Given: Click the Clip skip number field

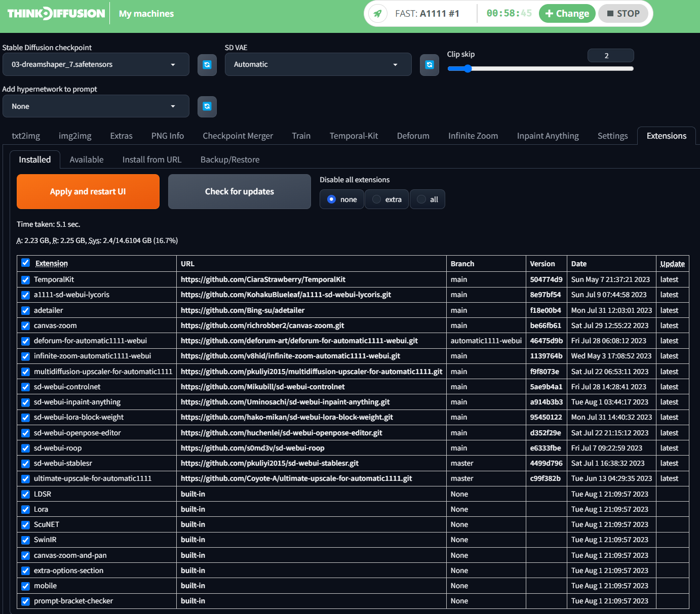Looking at the screenshot, I should point(610,56).
